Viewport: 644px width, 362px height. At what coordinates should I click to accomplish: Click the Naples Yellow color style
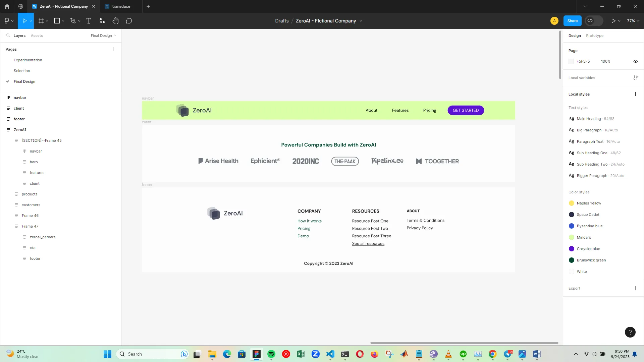tap(589, 203)
